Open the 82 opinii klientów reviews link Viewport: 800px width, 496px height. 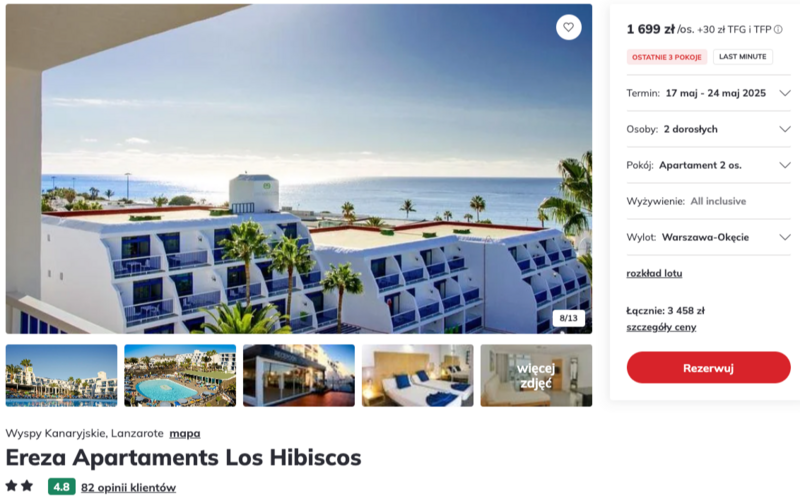click(128, 487)
